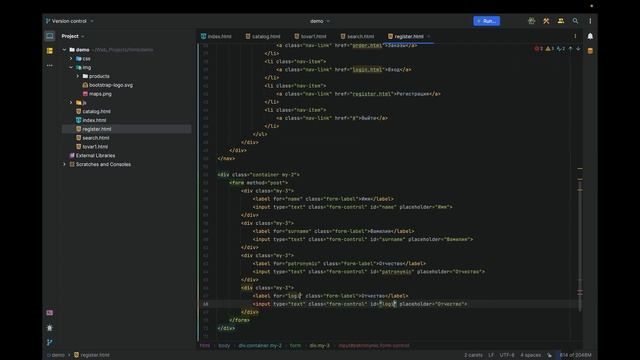Click the Debug bug icon
640x360 pixels.
[531, 21]
